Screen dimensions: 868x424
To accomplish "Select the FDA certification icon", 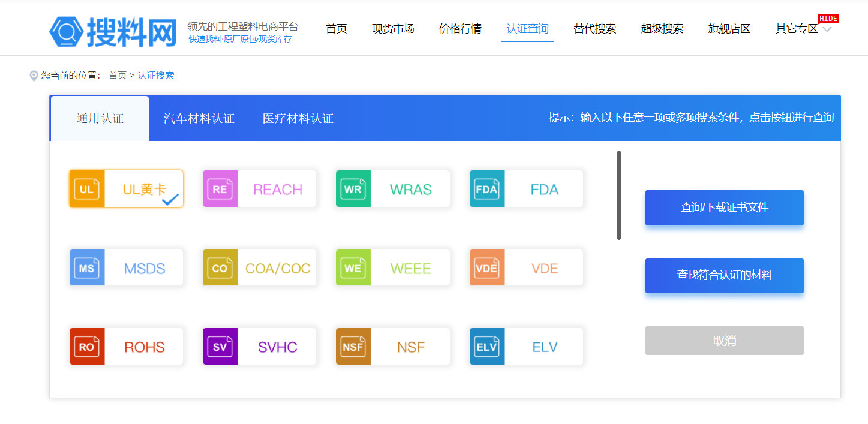I will [486, 190].
